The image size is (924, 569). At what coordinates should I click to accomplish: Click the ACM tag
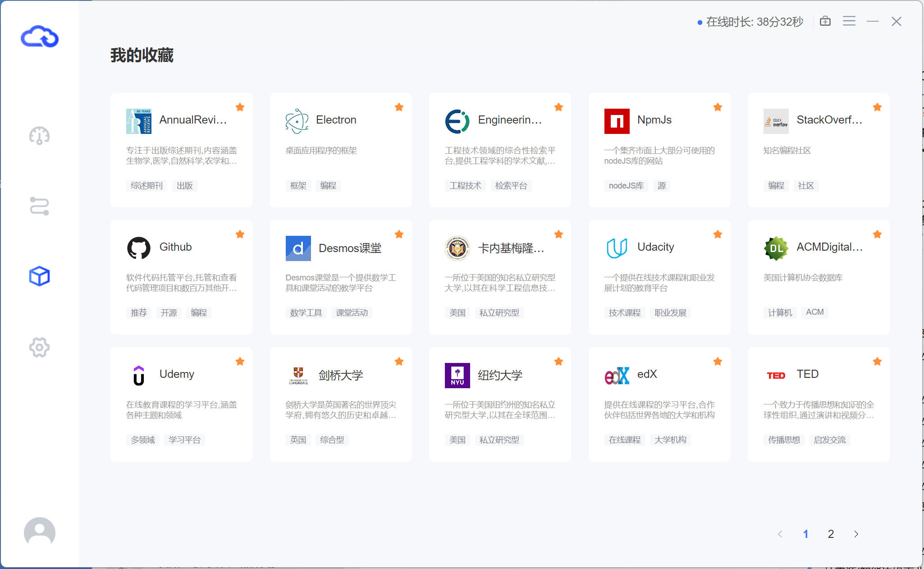[x=814, y=312]
